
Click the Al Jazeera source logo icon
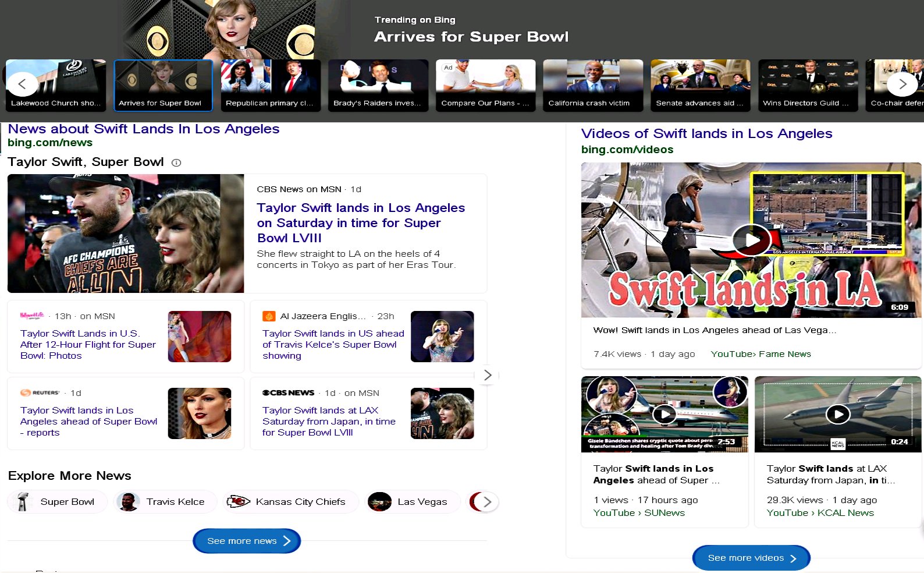pos(269,316)
